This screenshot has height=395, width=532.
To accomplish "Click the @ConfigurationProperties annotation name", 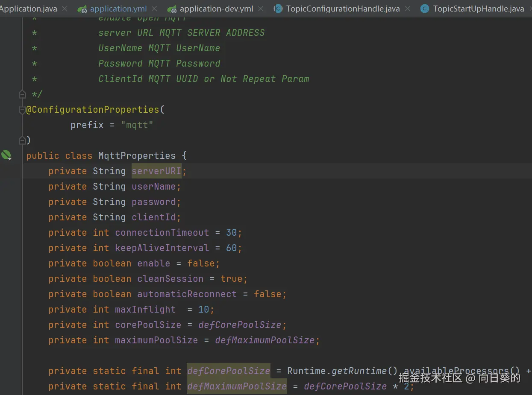I will pos(93,110).
